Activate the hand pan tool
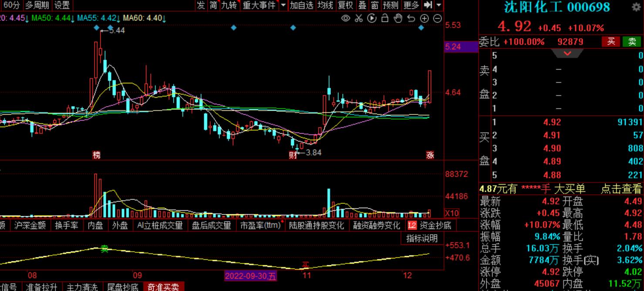The height and width of the screenshot is (291, 644). (398, 18)
